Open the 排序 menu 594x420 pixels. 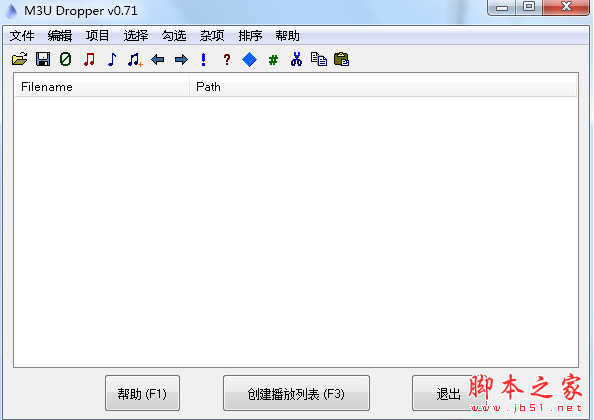250,36
